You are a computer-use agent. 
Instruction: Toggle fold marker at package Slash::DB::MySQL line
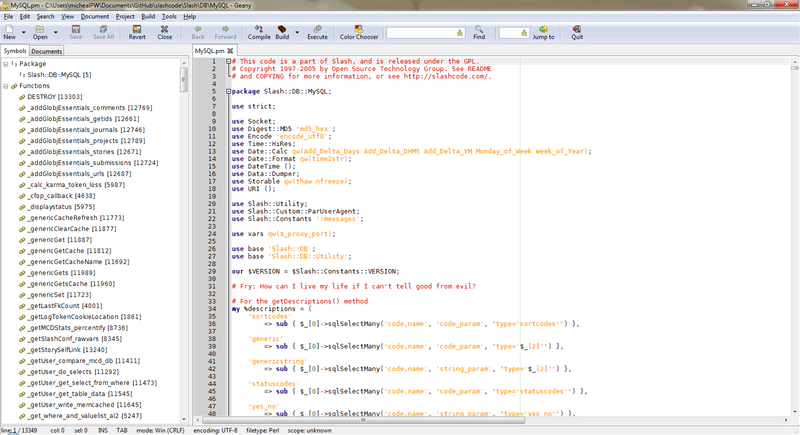point(227,91)
